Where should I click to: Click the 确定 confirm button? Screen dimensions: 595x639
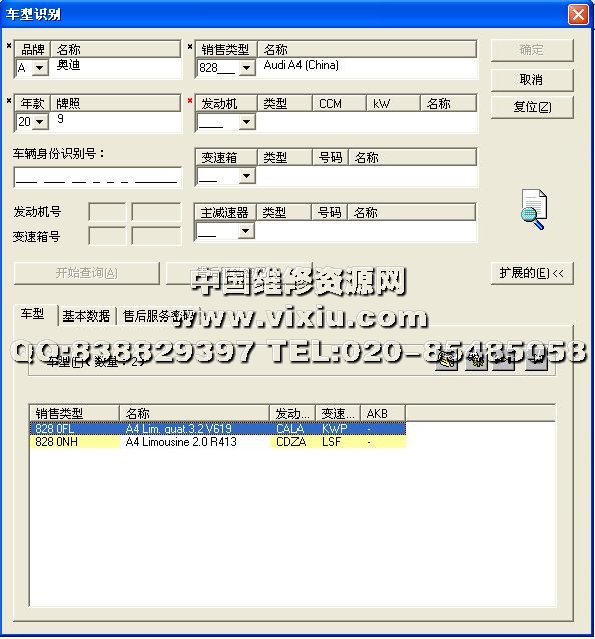(x=532, y=50)
